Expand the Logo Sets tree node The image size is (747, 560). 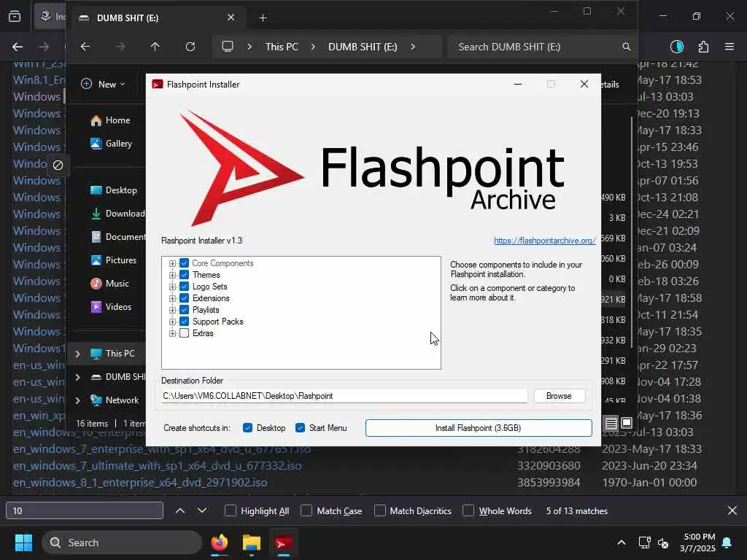[172, 287]
